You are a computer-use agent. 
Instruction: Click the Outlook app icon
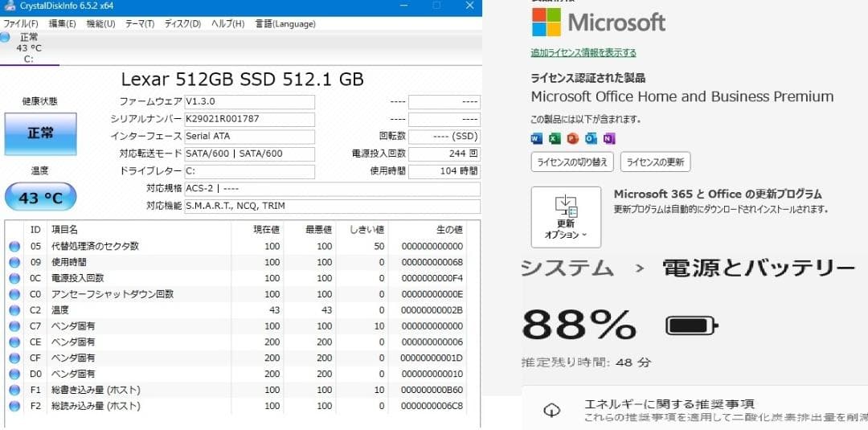tap(592, 138)
